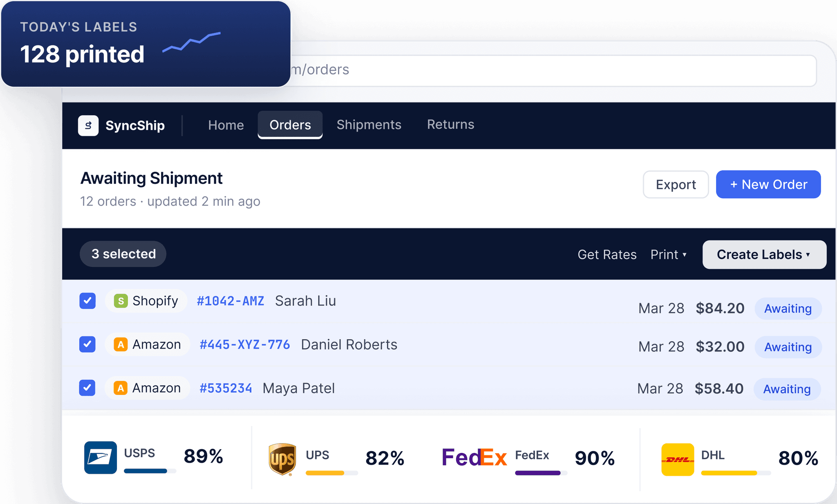This screenshot has height=504, width=837.
Task: Open order link #1042-AMZ
Action: (231, 301)
